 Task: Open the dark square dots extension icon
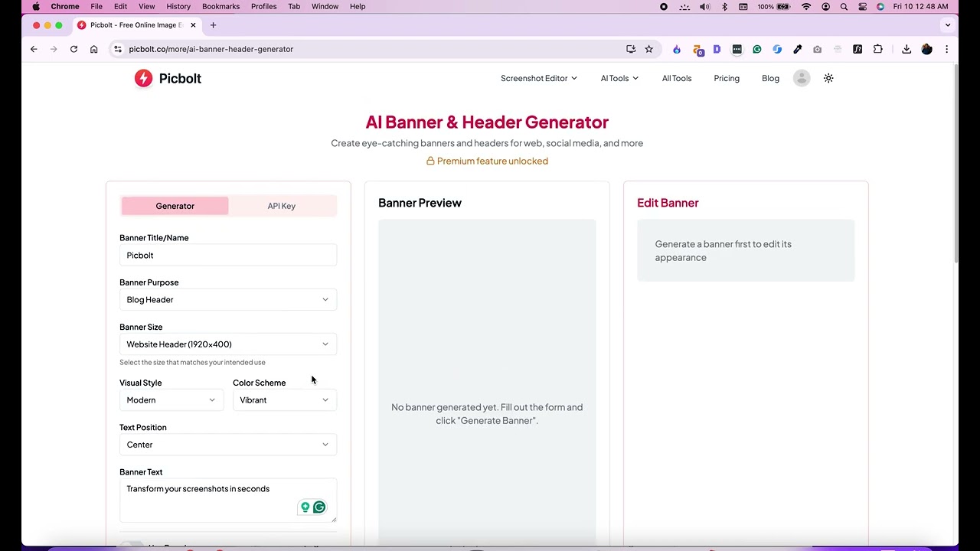pos(737,49)
